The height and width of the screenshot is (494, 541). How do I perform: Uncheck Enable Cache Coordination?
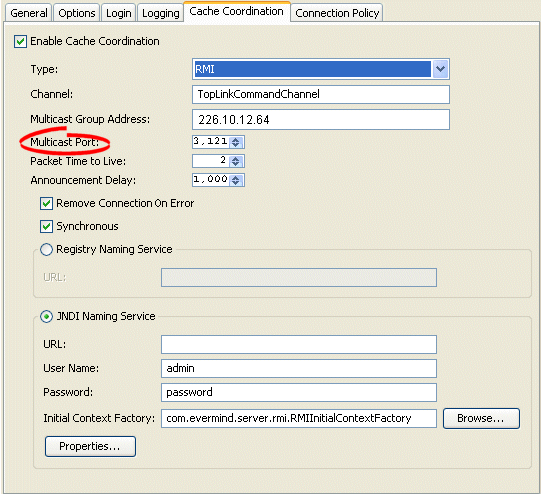click(20, 41)
